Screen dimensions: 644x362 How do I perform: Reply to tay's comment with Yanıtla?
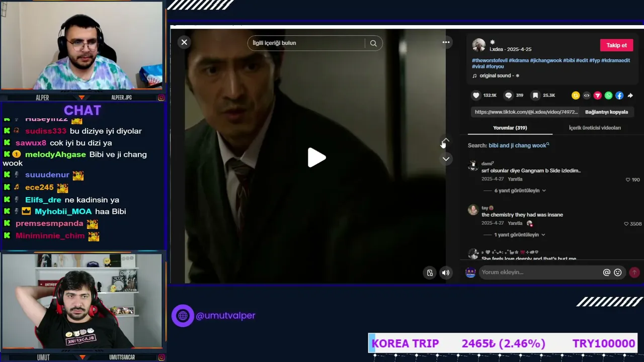(515, 223)
